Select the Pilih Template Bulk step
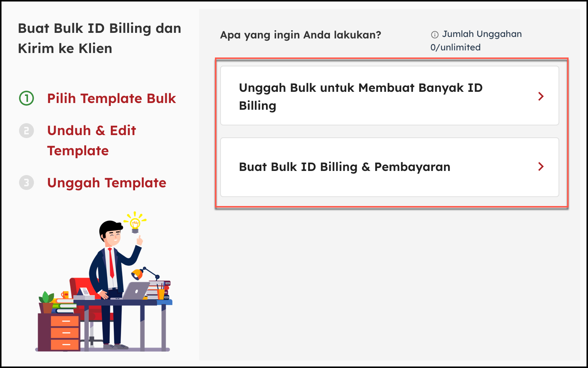 click(112, 99)
